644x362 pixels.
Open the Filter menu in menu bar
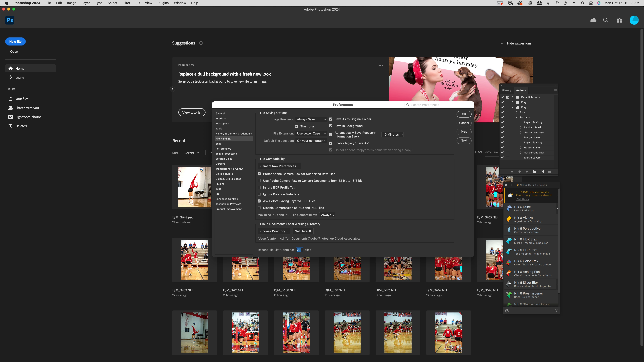click(x=126, y=3)
